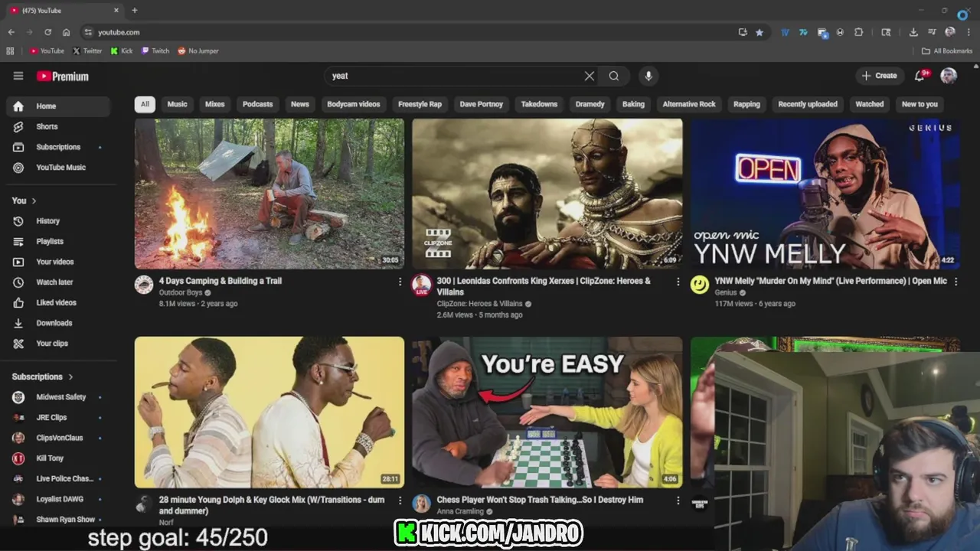Start voice search with the microphone
The height and width of the screenshot is (551, 980).
[648, 76]
